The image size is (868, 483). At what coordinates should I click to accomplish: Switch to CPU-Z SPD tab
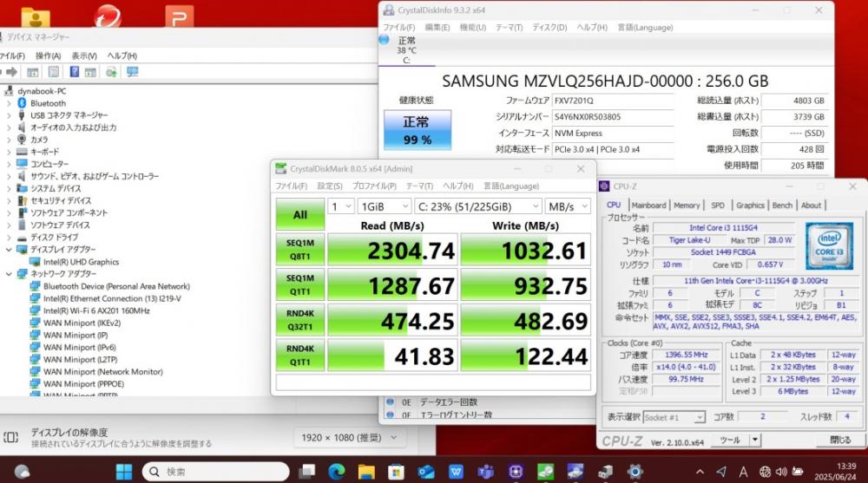[x=718, y=206]
